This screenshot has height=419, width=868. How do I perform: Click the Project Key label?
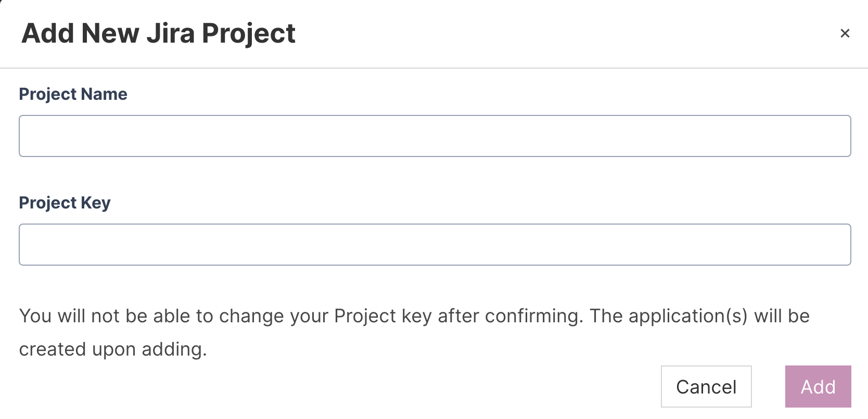coord(65,203)
